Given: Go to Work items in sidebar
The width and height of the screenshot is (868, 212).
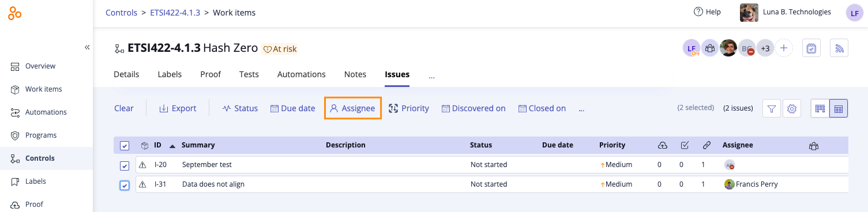Looking at the screenshot, I should [44, 89].
